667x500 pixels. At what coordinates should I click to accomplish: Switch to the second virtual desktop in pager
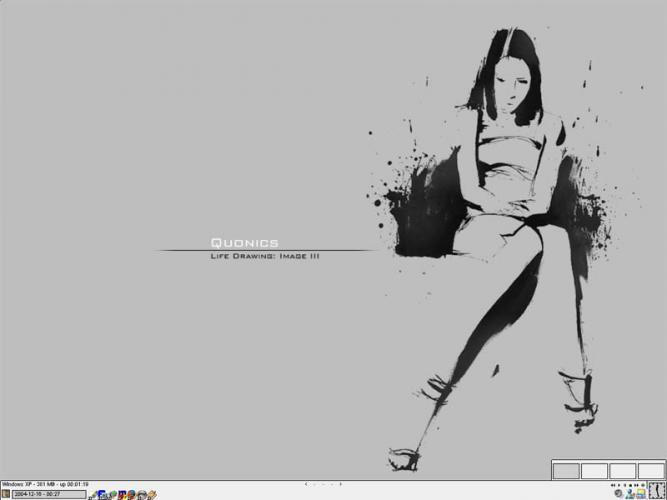(594, 470)
